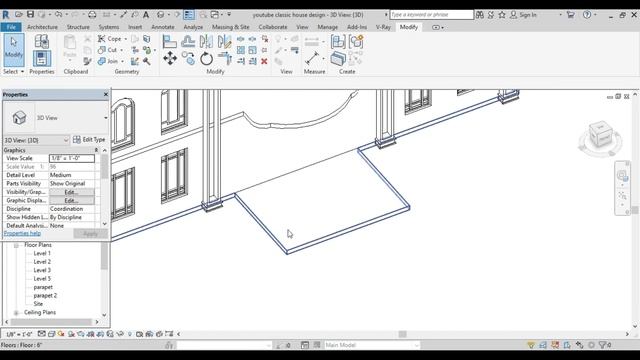
Task: Choose Mirror - Pick Axis tool
Action: coord(206,42)
